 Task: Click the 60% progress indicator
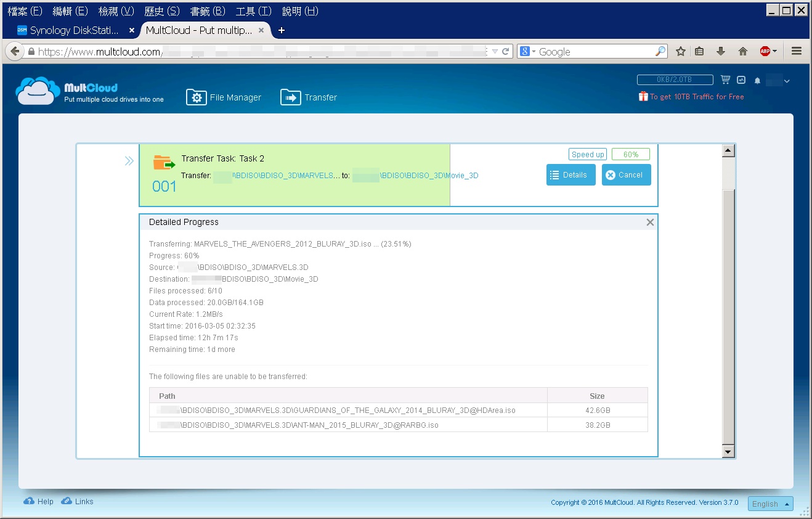coord(631,154)
